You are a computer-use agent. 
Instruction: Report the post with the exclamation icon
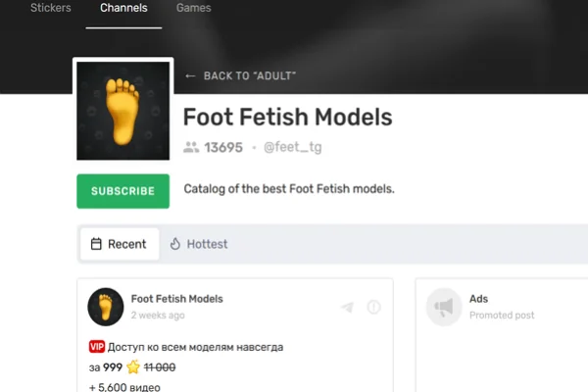[374, 307]
